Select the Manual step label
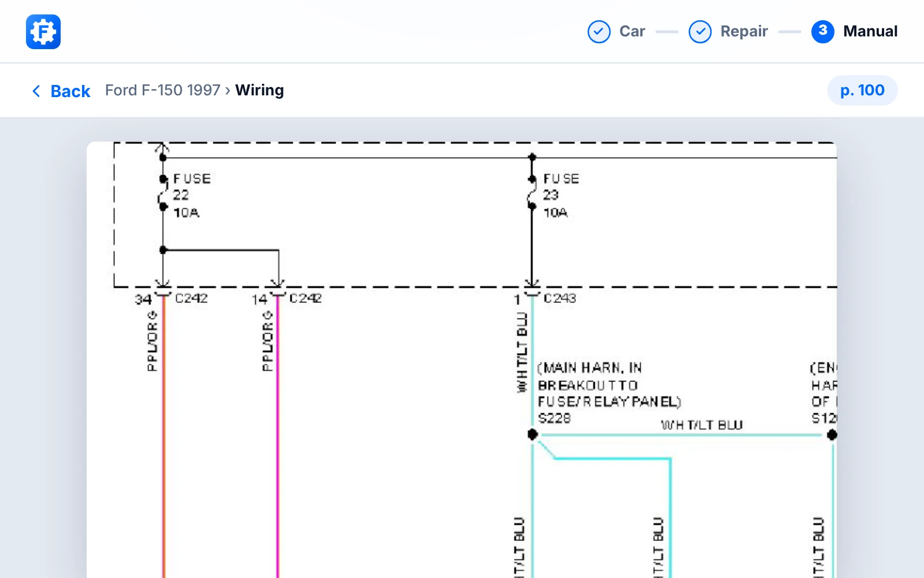Image resolution: width=924 pixels, height=578 pixels. pyautogui.click(x=870, y=31)
